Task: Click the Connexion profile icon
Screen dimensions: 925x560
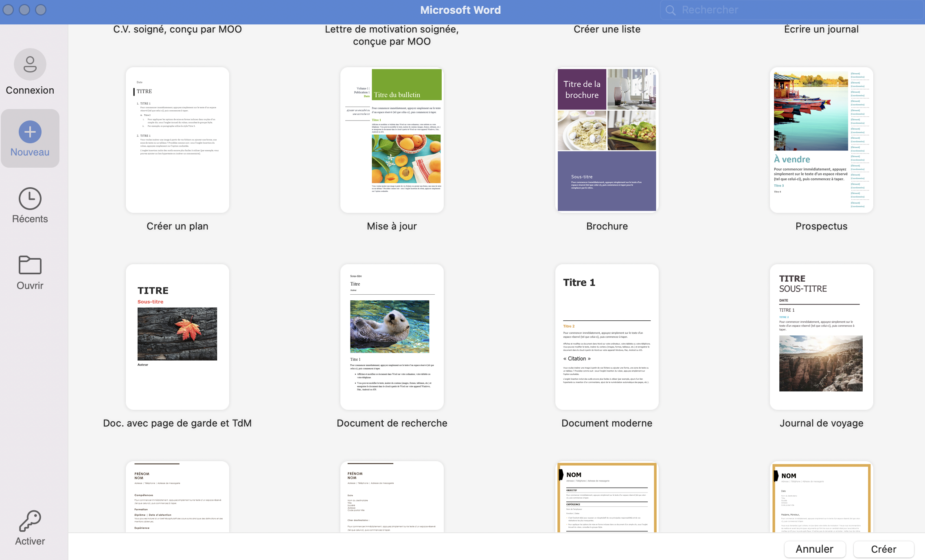Action: (x=30, y=64)
